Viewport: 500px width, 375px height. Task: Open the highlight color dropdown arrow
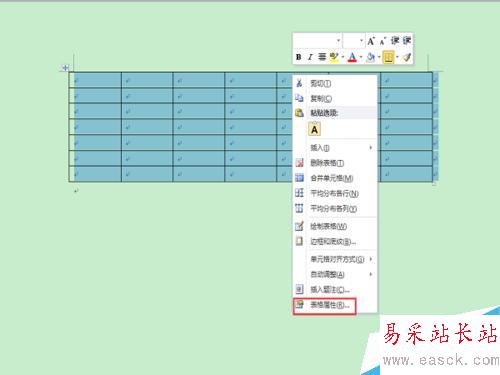[x=342, y=57]
